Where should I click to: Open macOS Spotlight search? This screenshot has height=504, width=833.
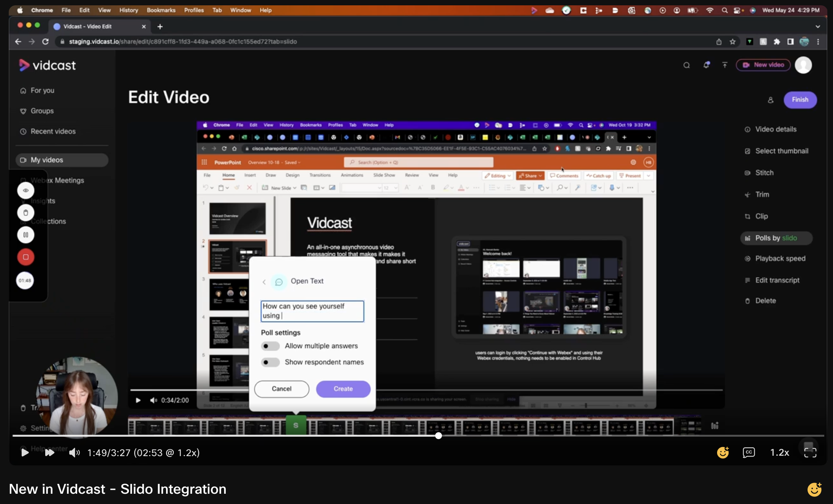(x=725, y=10)
